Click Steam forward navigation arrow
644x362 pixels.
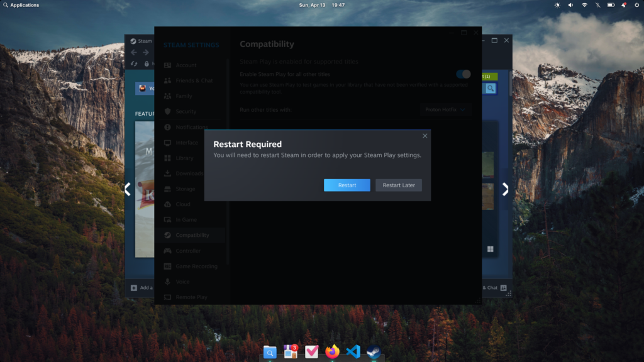146,53
